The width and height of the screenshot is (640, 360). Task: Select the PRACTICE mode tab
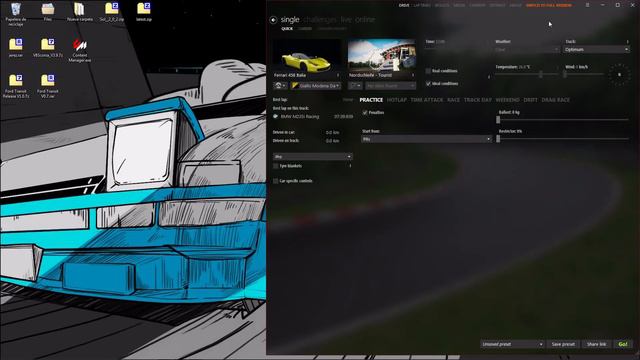point(371,100)
